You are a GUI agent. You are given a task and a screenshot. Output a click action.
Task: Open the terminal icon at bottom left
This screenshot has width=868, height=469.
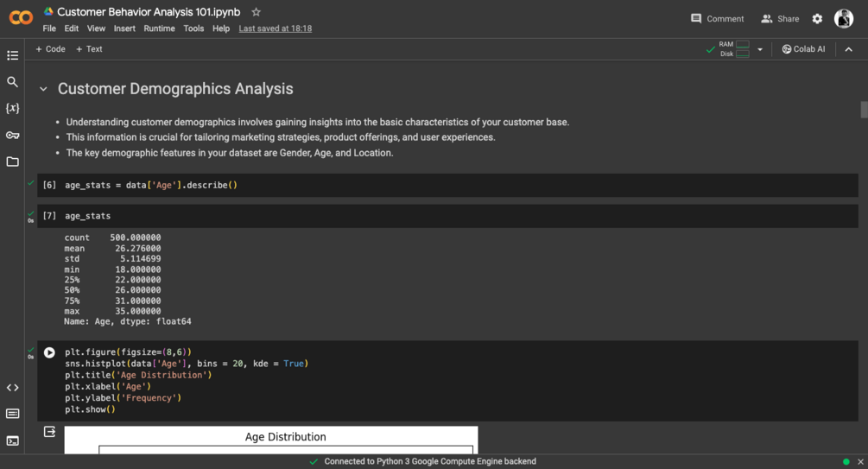click(x=12, y=440)
